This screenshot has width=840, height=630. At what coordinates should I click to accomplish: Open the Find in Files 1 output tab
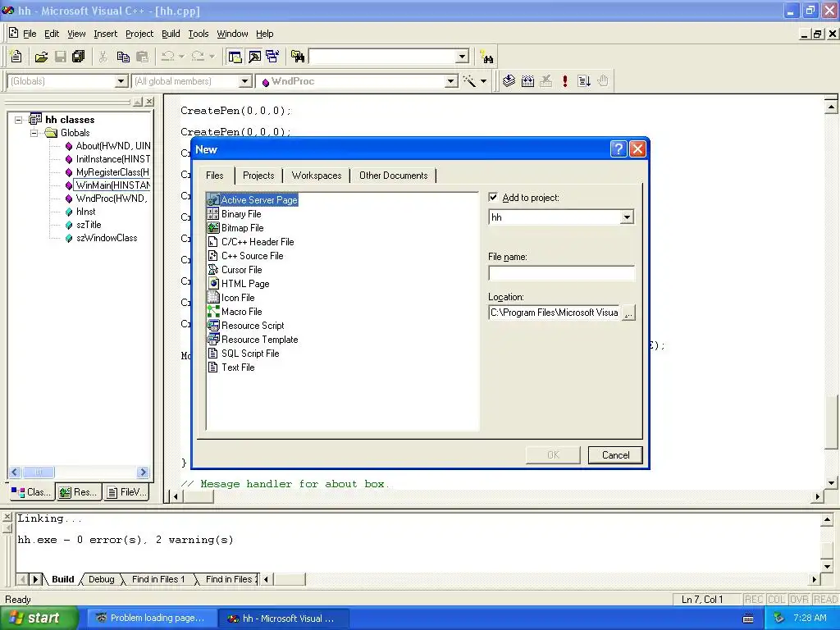[x=158, y=579]
